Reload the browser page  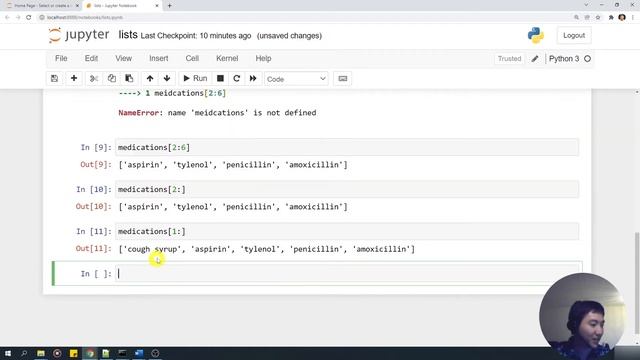tap(29, 18)
